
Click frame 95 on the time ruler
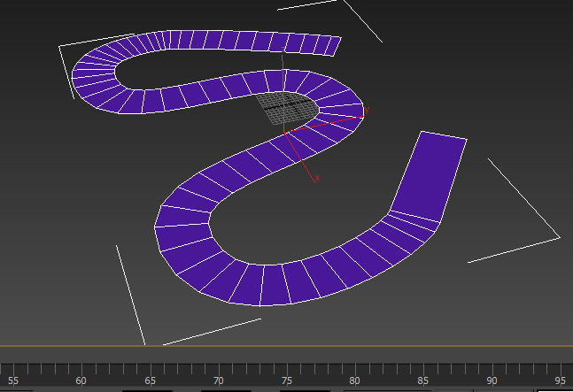[561, 380]
